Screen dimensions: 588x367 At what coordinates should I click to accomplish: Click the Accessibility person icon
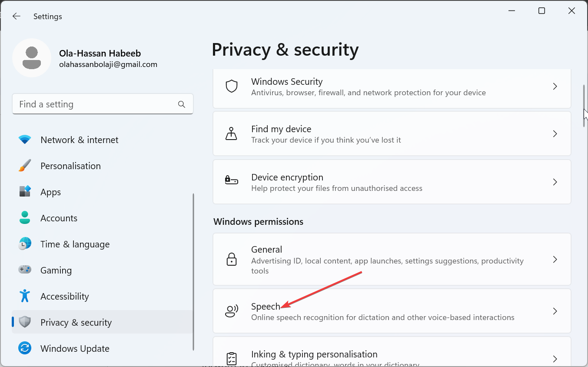(x=25, y=296)
